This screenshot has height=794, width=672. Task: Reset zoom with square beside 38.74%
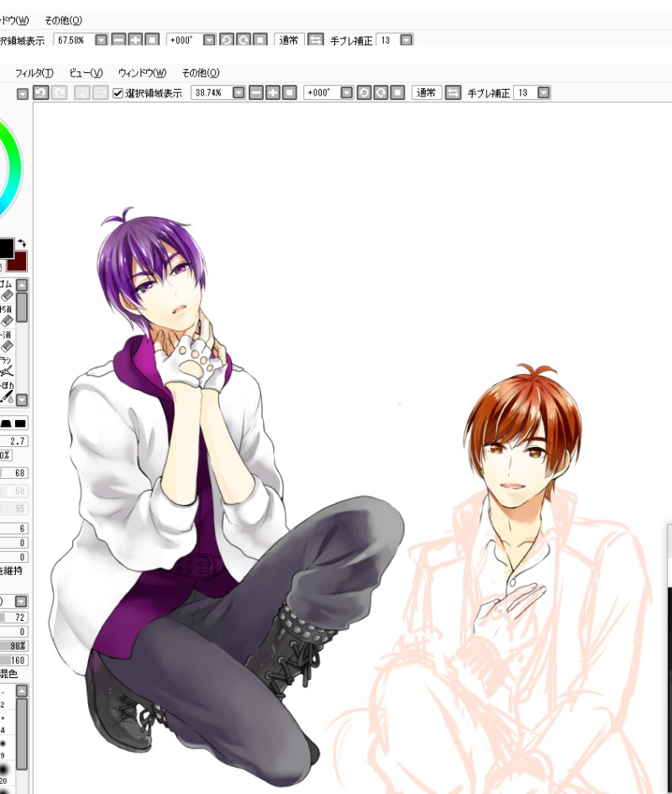[x=289, y=92]
